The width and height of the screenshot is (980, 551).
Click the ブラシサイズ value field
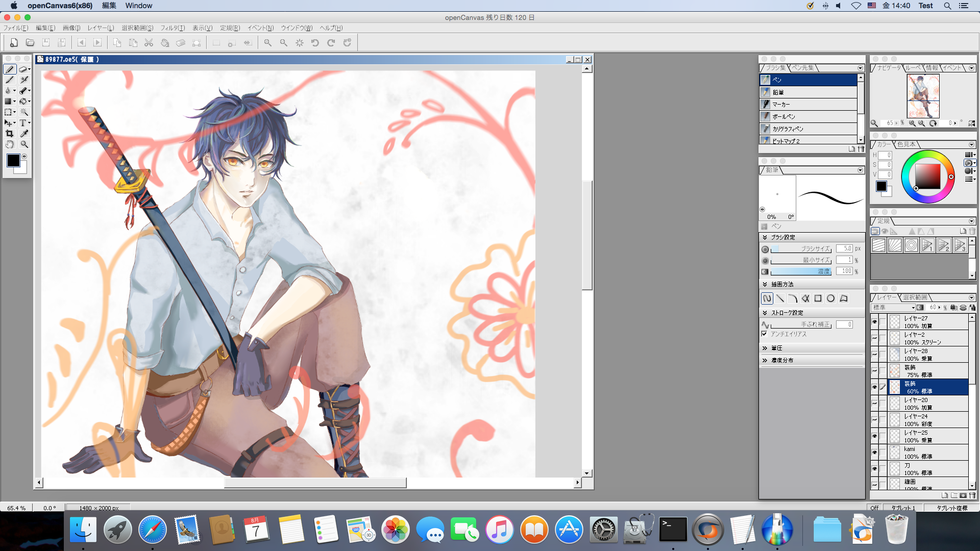click(844, 248)
